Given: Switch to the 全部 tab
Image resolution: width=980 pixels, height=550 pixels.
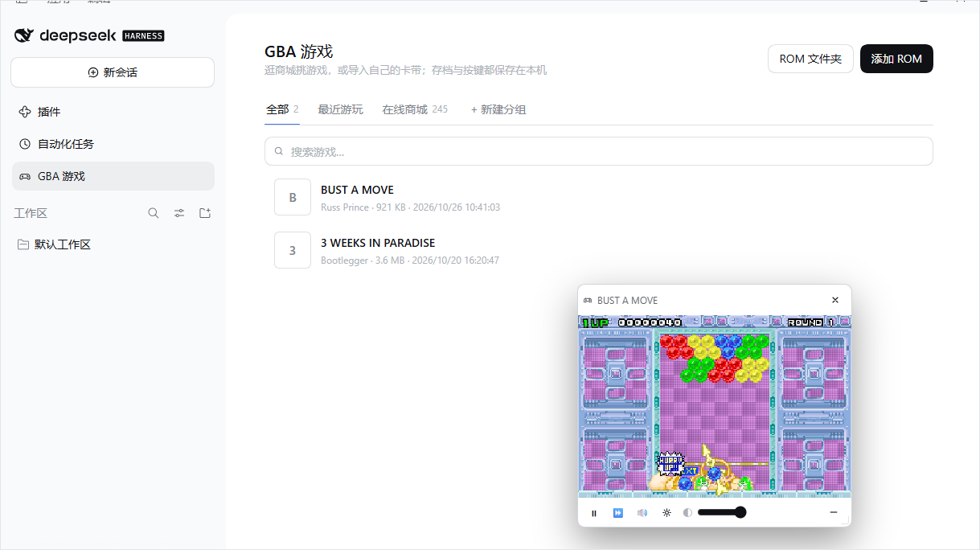Looking at the screenshot, I should pos(282,109).
